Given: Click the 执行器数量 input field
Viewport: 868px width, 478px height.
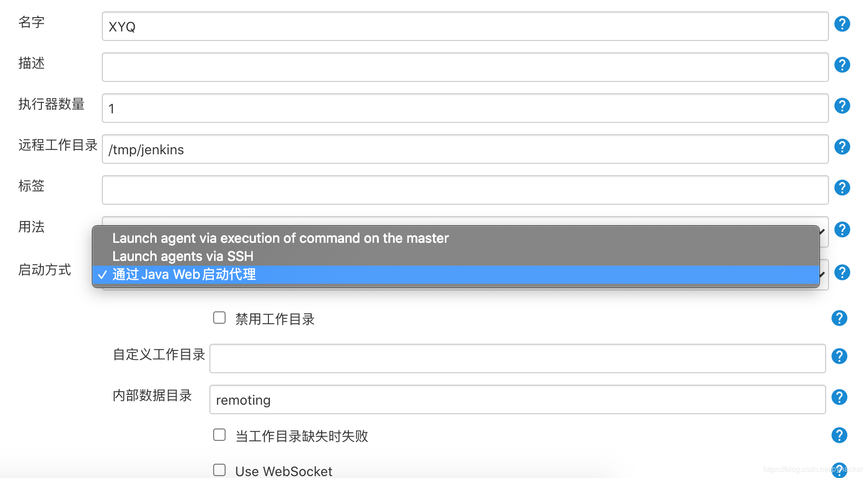Looking at the screenshot, I should (465, 108).
